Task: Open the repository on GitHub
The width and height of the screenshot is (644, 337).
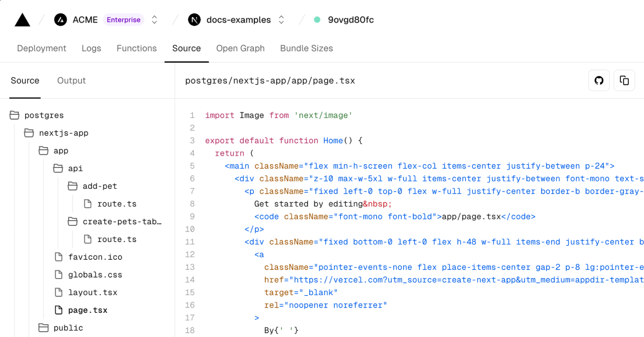Action: coord(599,80)
